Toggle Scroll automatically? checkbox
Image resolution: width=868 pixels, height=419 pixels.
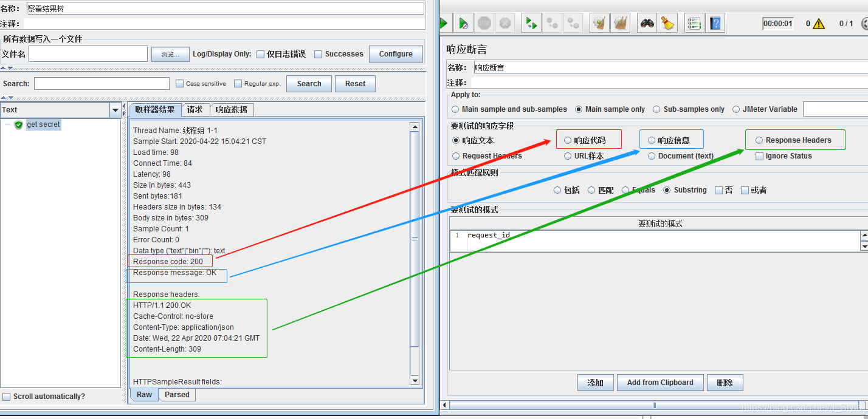point(7,397)
